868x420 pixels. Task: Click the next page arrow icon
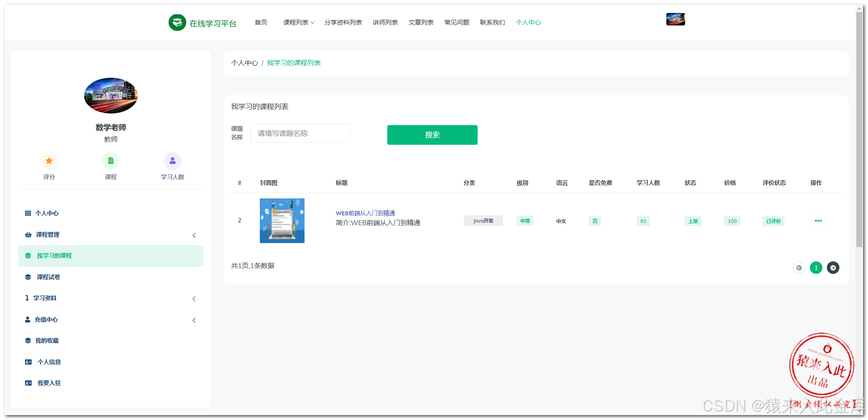click(x=833, y=267)
